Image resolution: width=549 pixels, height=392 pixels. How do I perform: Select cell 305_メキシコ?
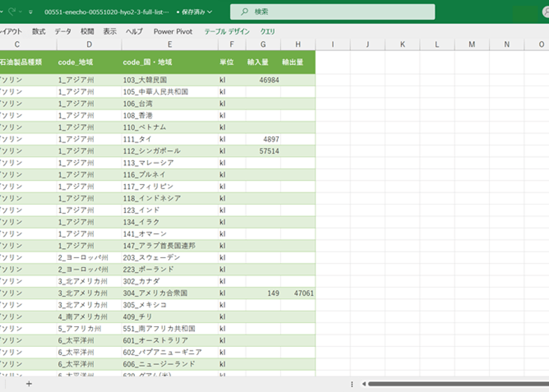(x=169, y=305)
